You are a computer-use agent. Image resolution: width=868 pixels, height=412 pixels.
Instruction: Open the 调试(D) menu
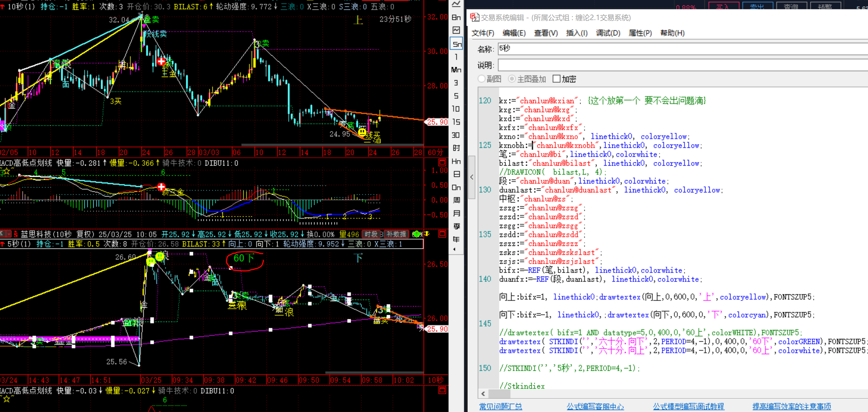608,33
